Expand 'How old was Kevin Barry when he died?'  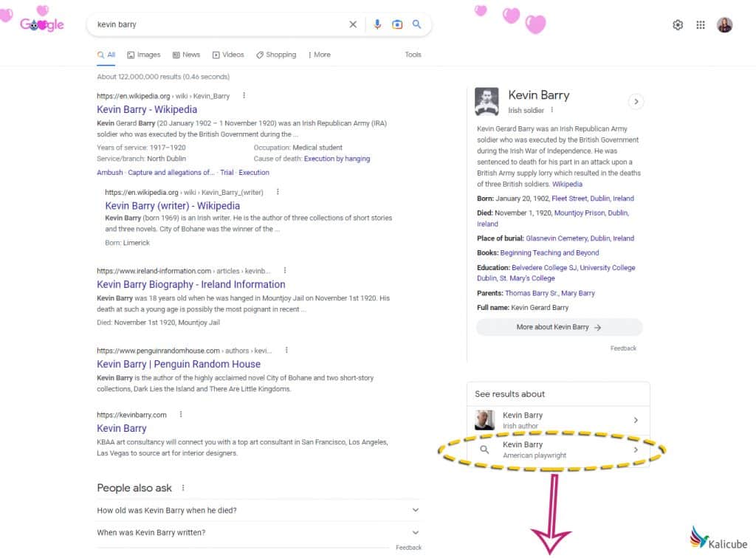point(414,509)
